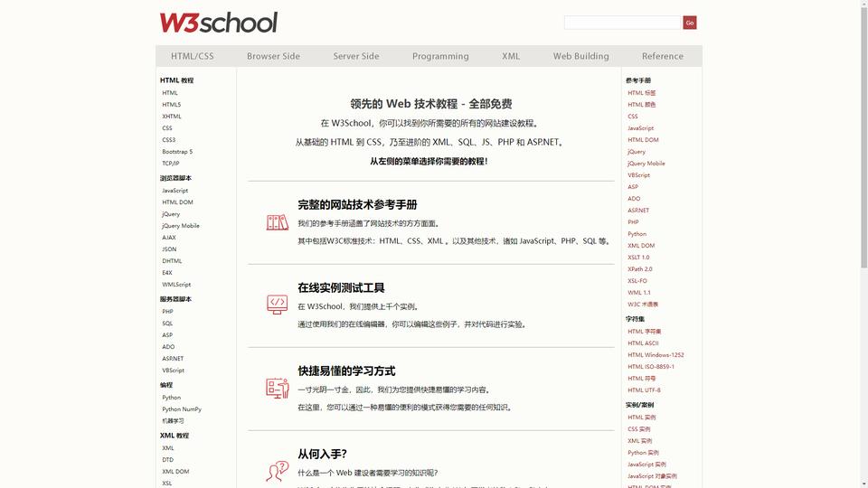Open HTML ISO-8859-1 link
Image resolution: width=868 pixels, height=488 pixels.
(x=651, y=367)
